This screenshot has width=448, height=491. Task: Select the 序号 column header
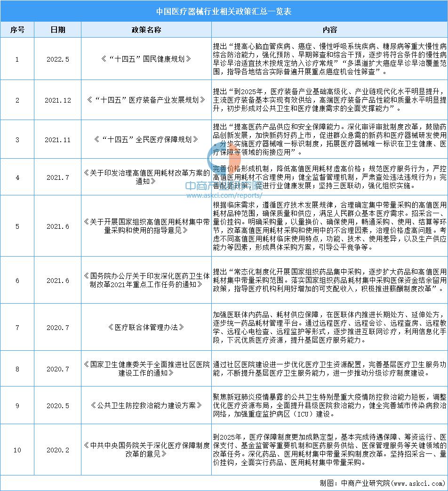17,29
